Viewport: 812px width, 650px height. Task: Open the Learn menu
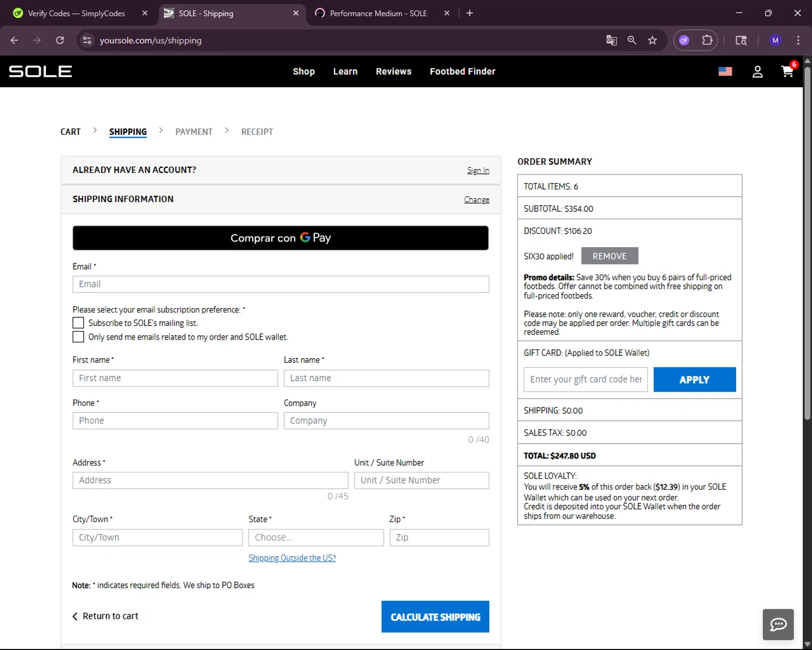tap(345, 71)
